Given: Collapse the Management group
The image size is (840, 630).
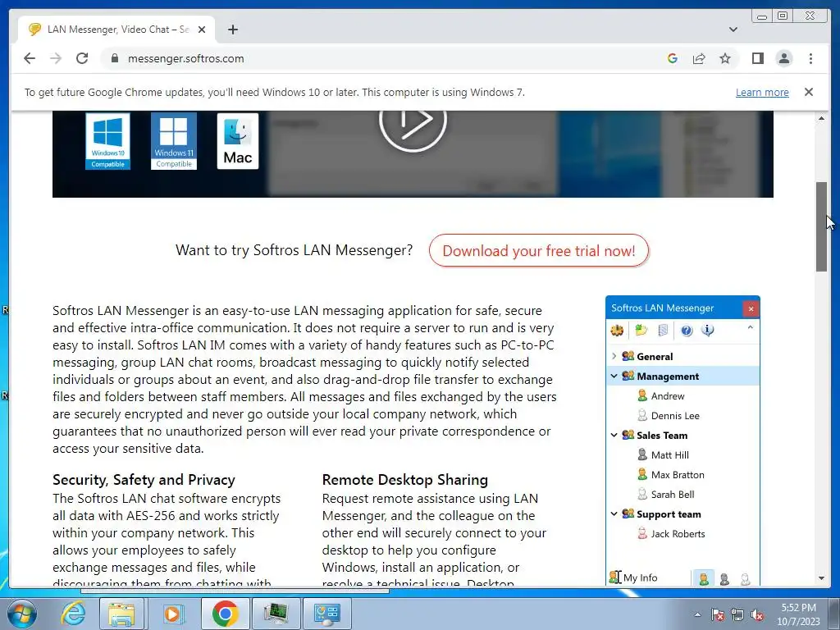Looking at the screenshot, I should (x=614, y=376).
